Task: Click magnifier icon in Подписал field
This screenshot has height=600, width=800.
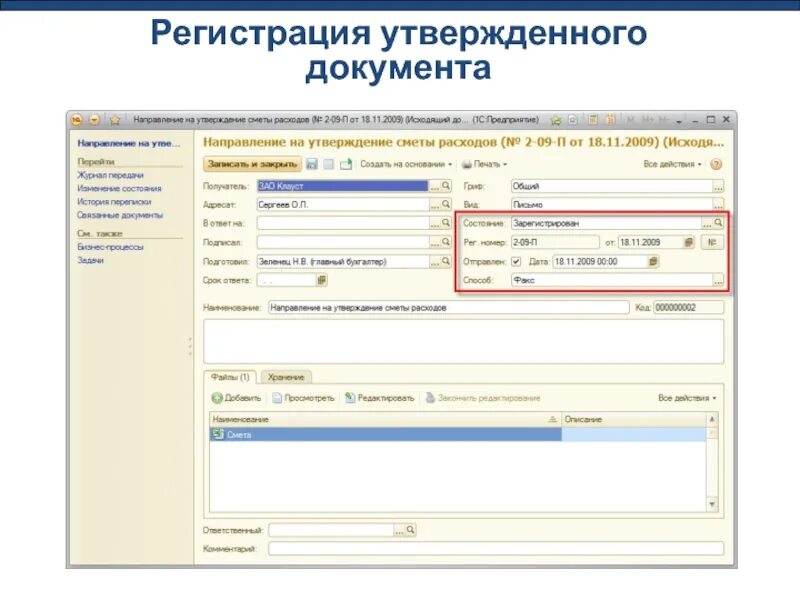Action: [x=446, y=242]
